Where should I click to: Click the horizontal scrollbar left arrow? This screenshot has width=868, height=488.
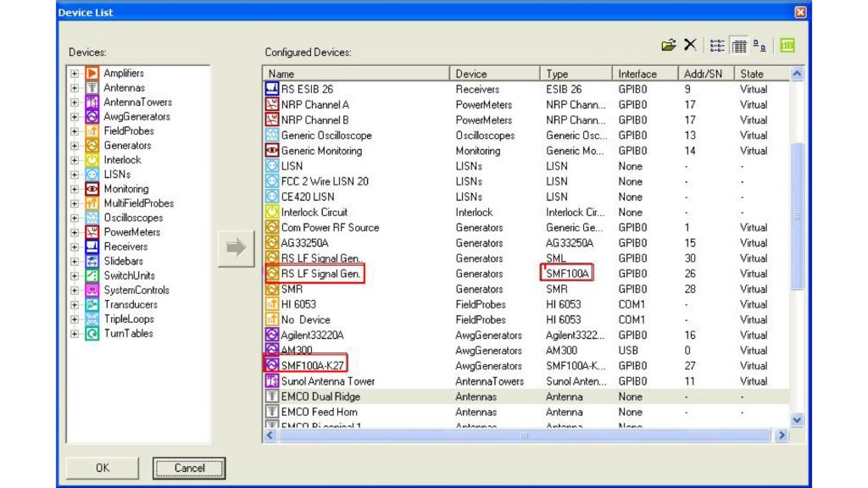point(270,435)
